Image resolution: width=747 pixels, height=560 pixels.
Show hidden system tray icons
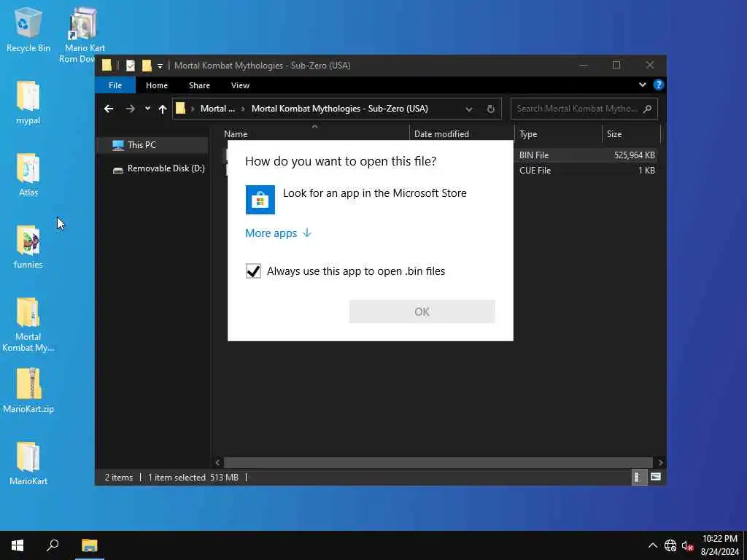[653, 545]
